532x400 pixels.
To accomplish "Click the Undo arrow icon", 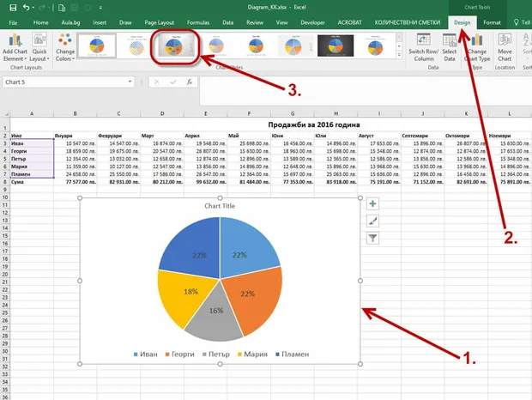I will point(26,7).
